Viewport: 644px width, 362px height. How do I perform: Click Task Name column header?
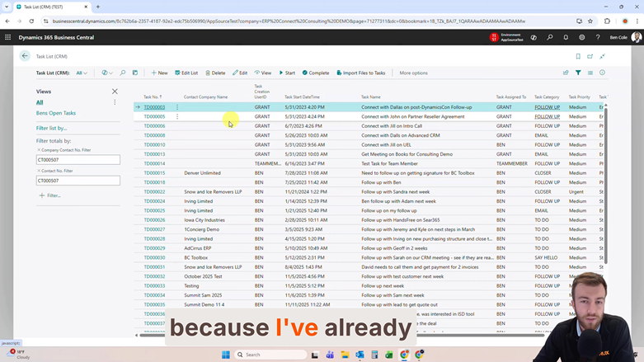point(371,97)
